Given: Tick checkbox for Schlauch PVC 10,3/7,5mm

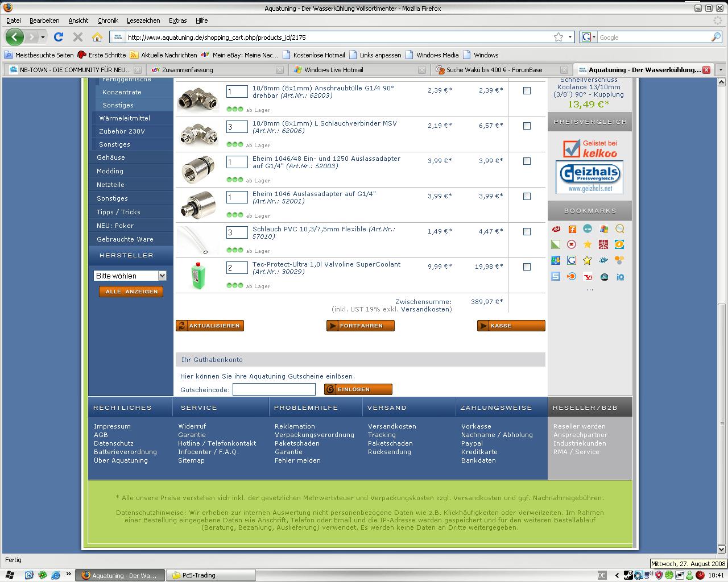Looking at the screenshot, I should pyautogui.click(x=527, y=231).
